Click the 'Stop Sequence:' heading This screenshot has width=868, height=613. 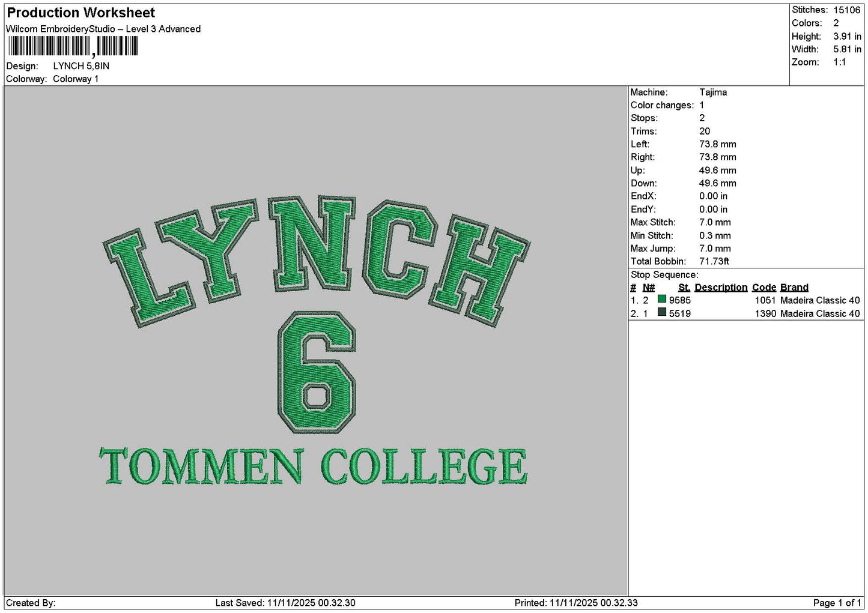tap(664, 275)
